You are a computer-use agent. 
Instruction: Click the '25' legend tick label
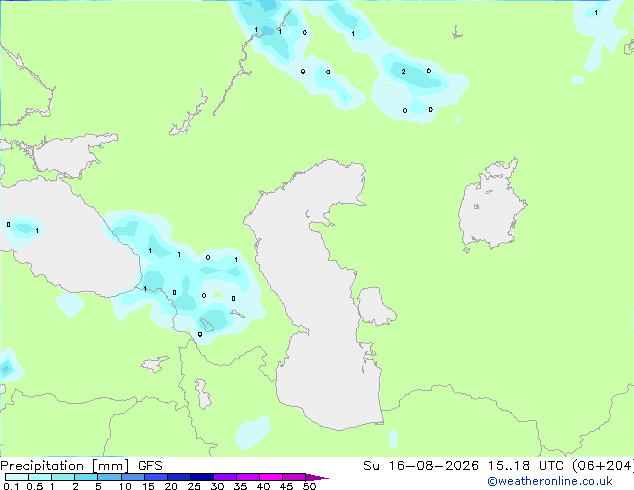point(194,486)
